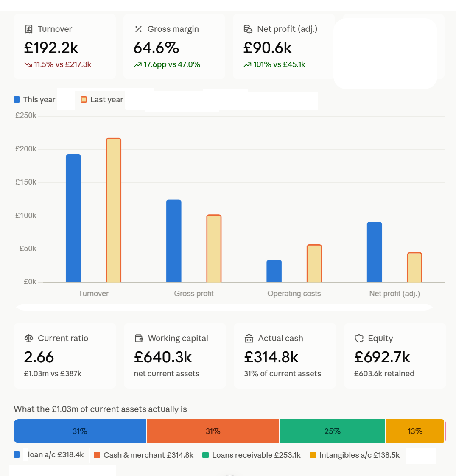
Task: Click the This year Operating costs bar
Action: (x=274, y=271)
